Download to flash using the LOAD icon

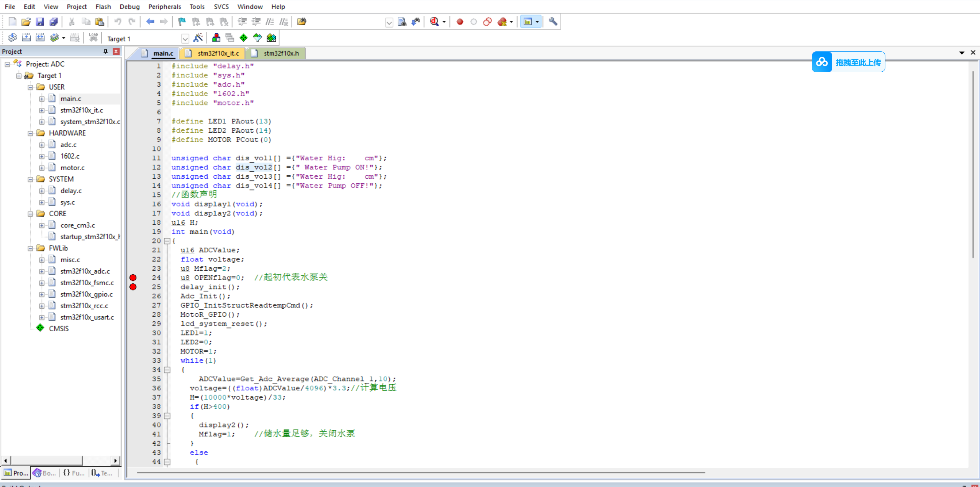[x=93, y=38]
